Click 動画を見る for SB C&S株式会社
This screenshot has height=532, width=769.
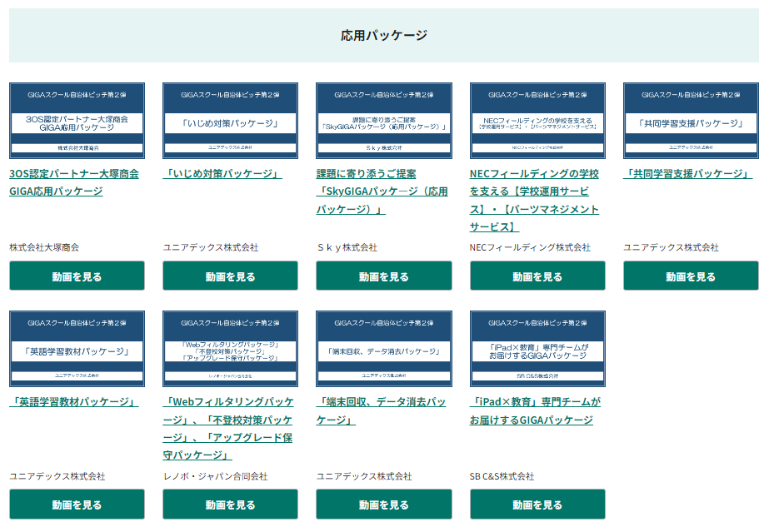(x=537, y=504)
